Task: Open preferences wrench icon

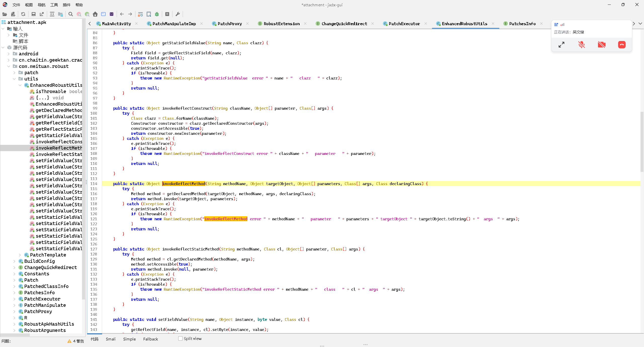Action: pyautogui.click(x=178, y=14)
